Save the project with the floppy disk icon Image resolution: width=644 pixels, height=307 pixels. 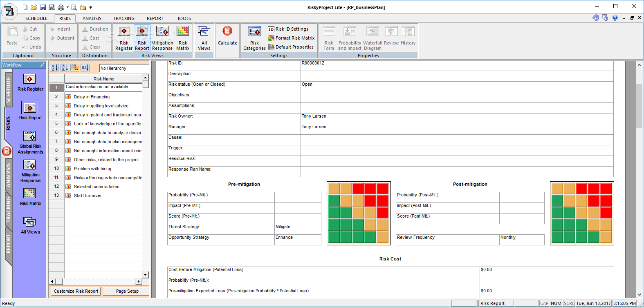43,7
